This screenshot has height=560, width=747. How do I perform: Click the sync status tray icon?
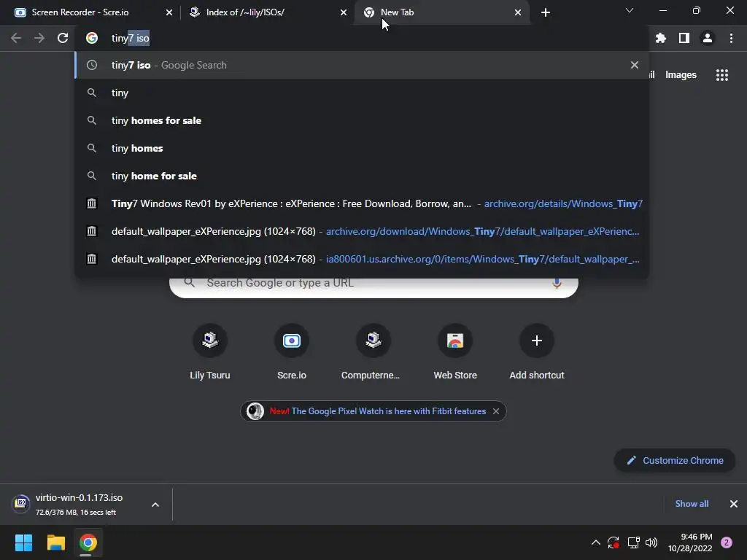click(x=614, y=542)
